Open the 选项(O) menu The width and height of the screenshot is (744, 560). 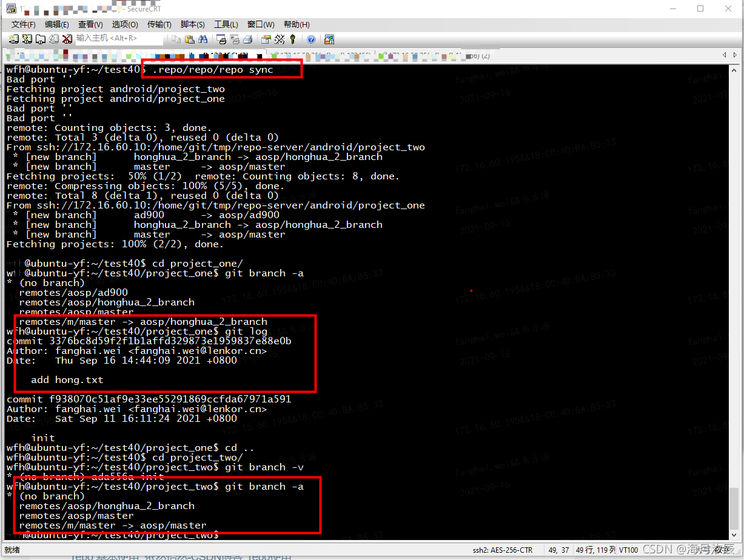coord(125,24)
